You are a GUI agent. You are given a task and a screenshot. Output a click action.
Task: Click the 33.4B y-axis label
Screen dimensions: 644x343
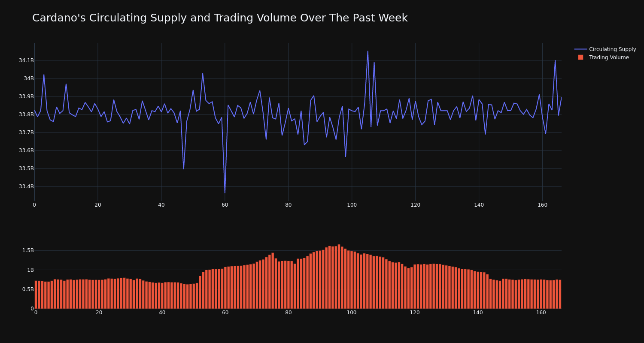pyautogui.click(x=26, y=187)
